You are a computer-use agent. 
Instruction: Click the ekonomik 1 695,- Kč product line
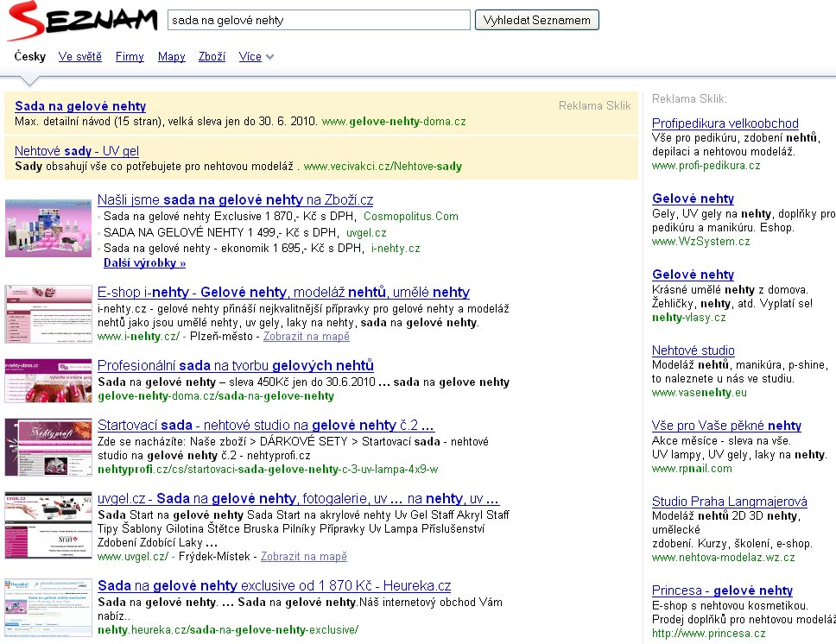pos(232,249)
